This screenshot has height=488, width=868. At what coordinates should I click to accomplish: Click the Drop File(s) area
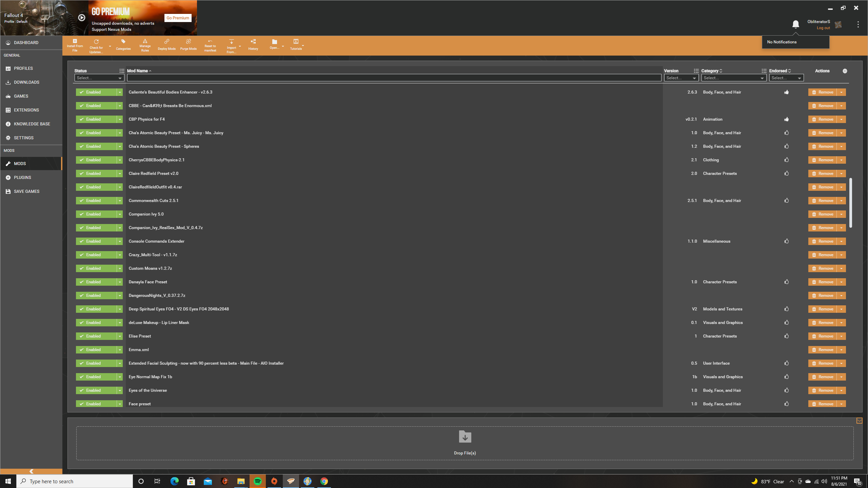[465, 443]
